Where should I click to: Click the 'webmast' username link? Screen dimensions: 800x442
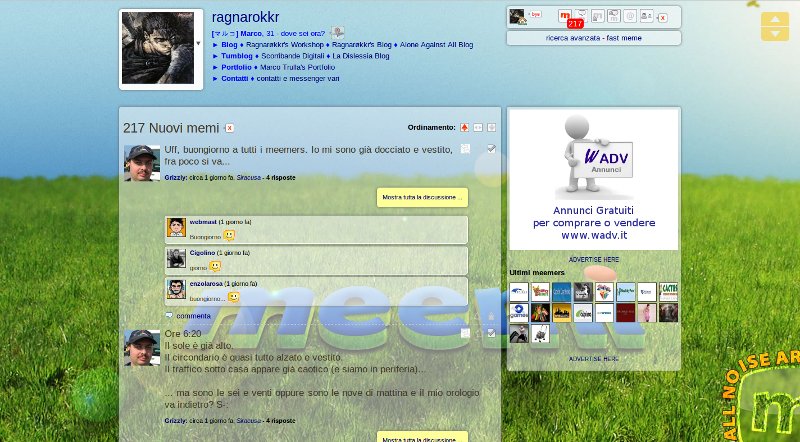(x=203, y=222)
